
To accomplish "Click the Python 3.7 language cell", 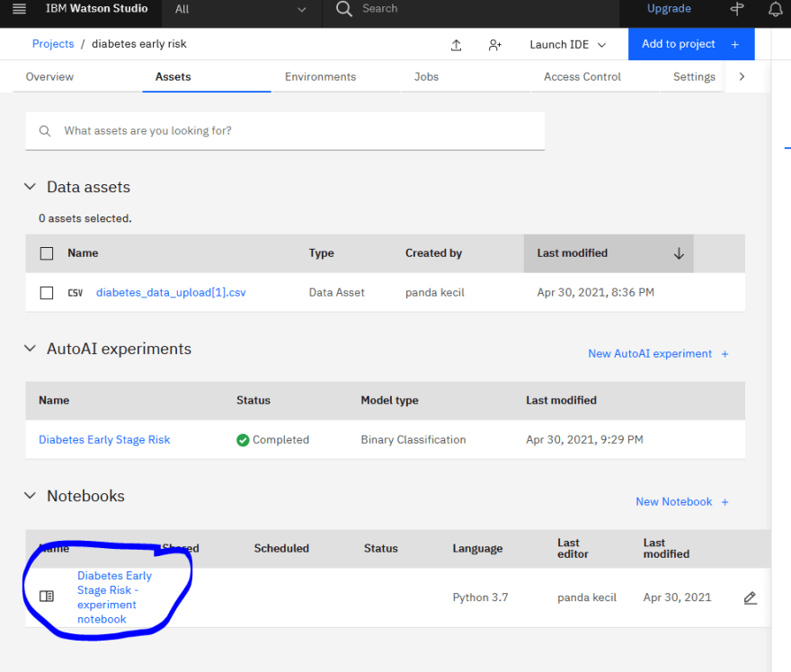I will [x=480, y=597].
